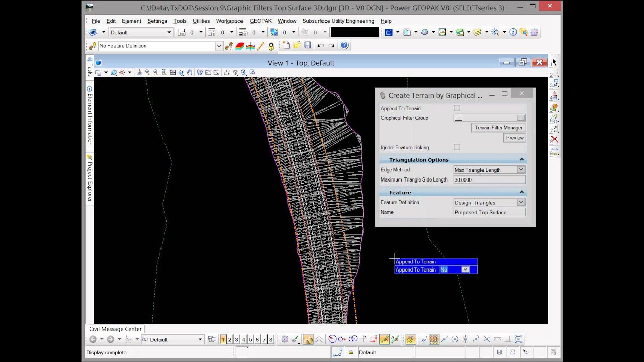Open the Feature Definition Design_Triangles dropdown
The image size is (644, 362).
click(521, 202)
